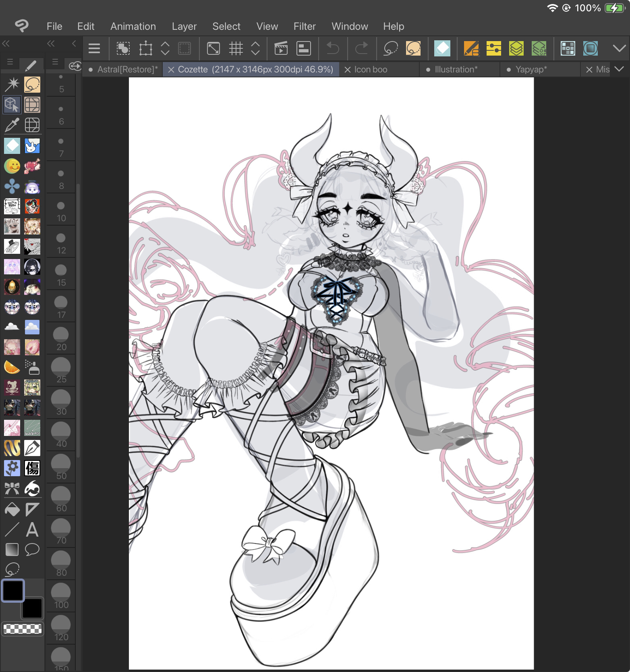630x672 pixels.
Task: Click the grid icon in the command bar
Action: [x=236, y=49]
